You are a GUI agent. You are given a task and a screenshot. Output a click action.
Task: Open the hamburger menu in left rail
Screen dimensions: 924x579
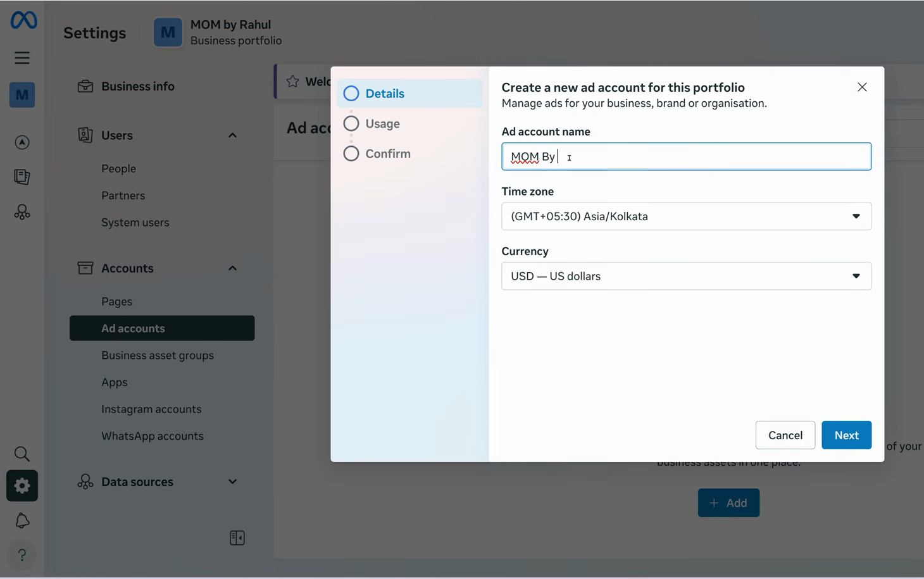tap(22, 58)
